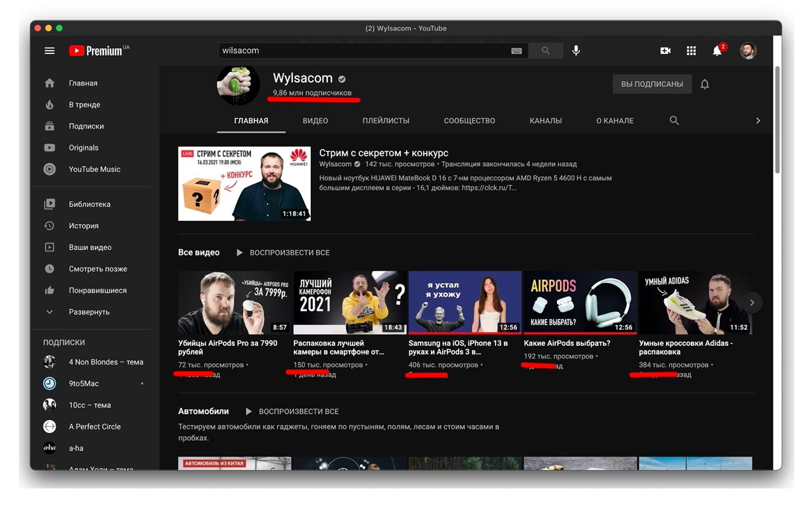Open Ваши видео in sidebar
812x510 pixels.
[x=91, y=247]
